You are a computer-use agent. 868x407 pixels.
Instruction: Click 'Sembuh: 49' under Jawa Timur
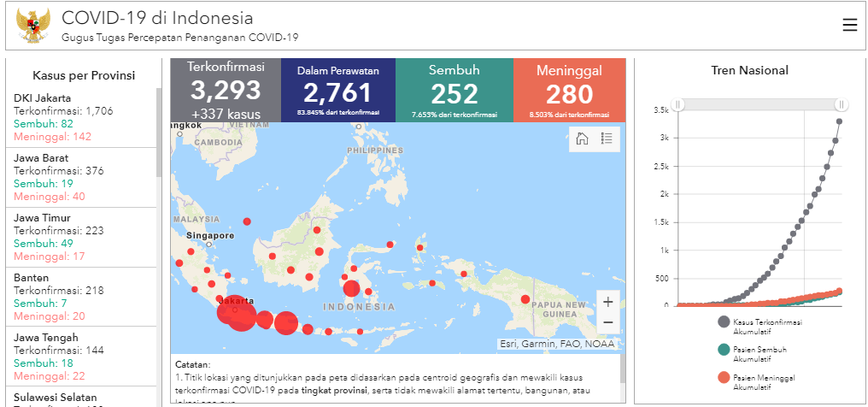click(x=44, y=243)
